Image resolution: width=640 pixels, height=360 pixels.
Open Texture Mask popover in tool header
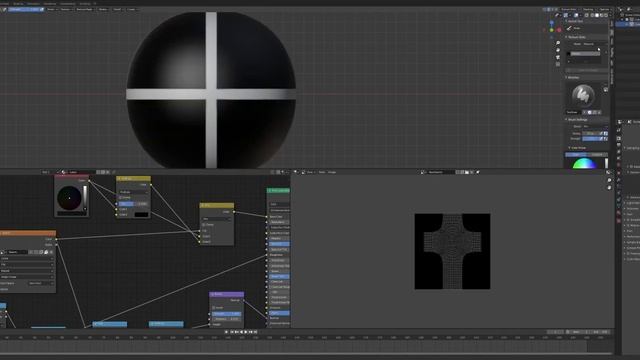(84, 9)
